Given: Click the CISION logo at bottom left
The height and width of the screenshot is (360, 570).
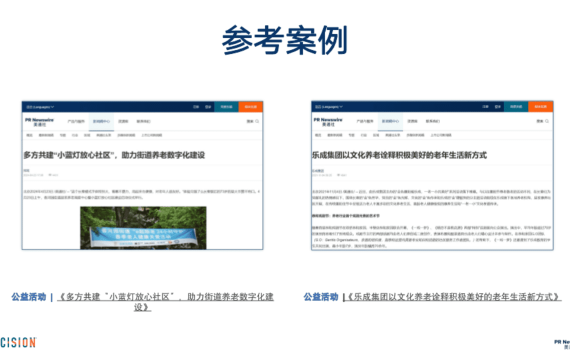Looking at the screenshot, I should click(x=18, y=342).
